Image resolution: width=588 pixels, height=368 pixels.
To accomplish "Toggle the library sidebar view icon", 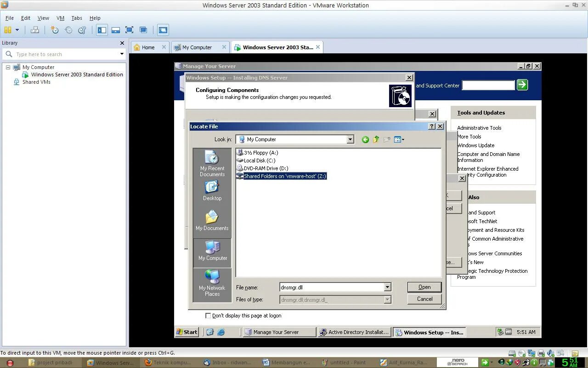I will (x=102, y=30).
